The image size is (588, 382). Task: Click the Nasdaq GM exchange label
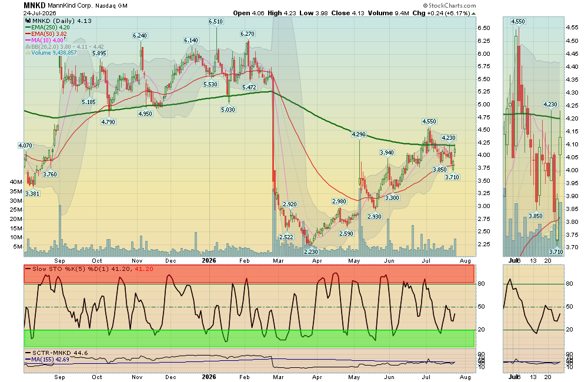tap(111, 6)
